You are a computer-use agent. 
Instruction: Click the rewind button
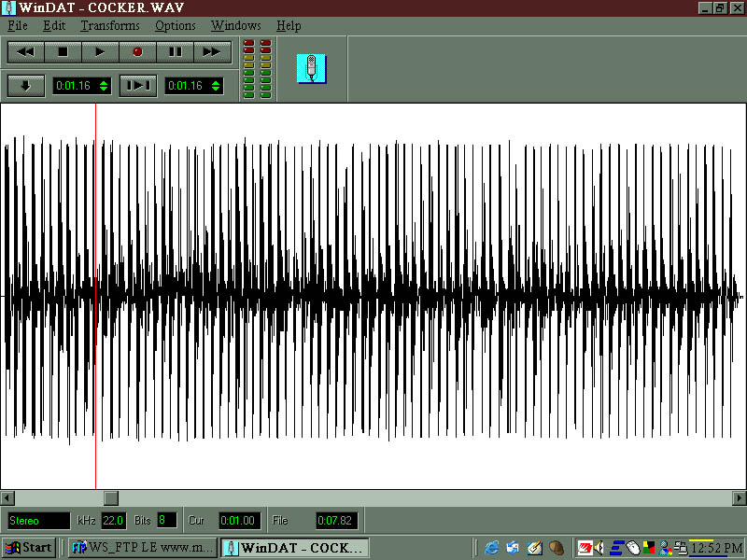26,51
